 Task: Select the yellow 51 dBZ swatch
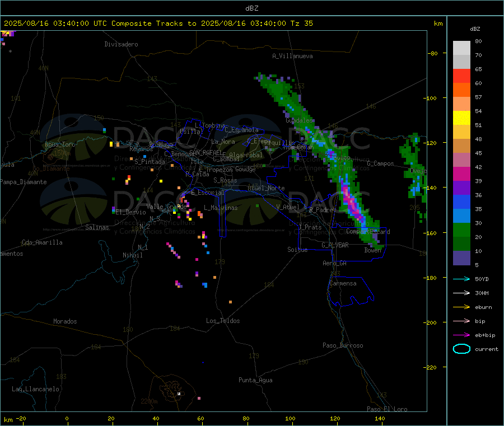click(461, 118)
